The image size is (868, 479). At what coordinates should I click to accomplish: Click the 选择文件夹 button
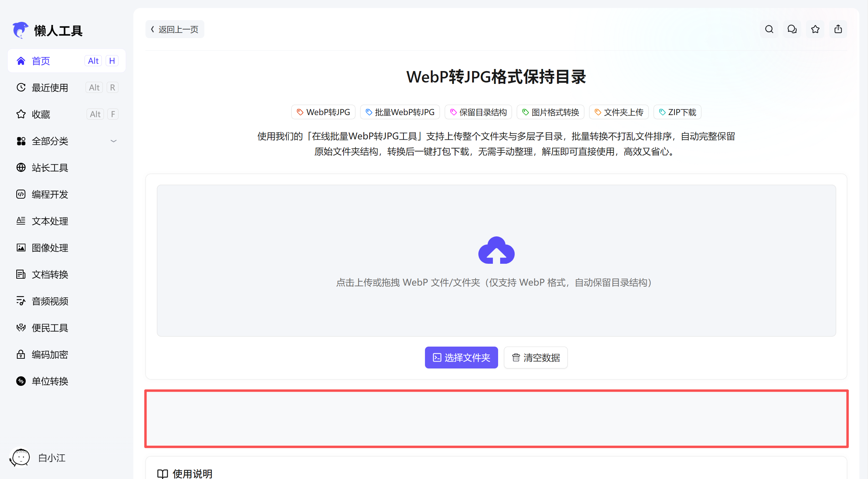tap(461, 357)
